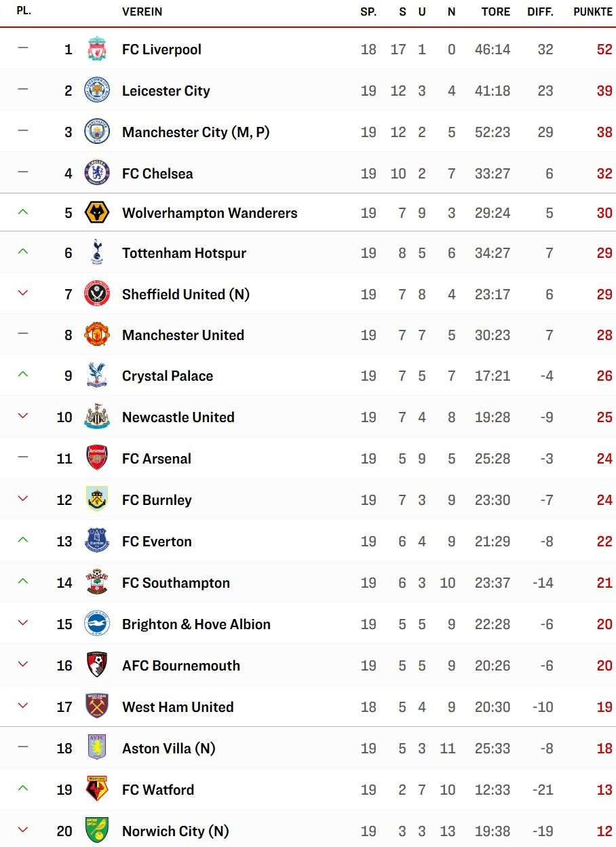The width and height of the screenshot is (616, 847).
Task: Click the green up arrow beside Wolverhampton
Action: (23, 212)
